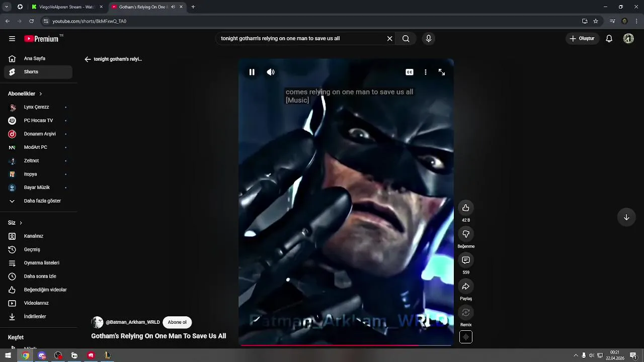Viewport: 644px width, 362px height.
Task: Bookmark this page with the star
Action: tap(596, 21)
